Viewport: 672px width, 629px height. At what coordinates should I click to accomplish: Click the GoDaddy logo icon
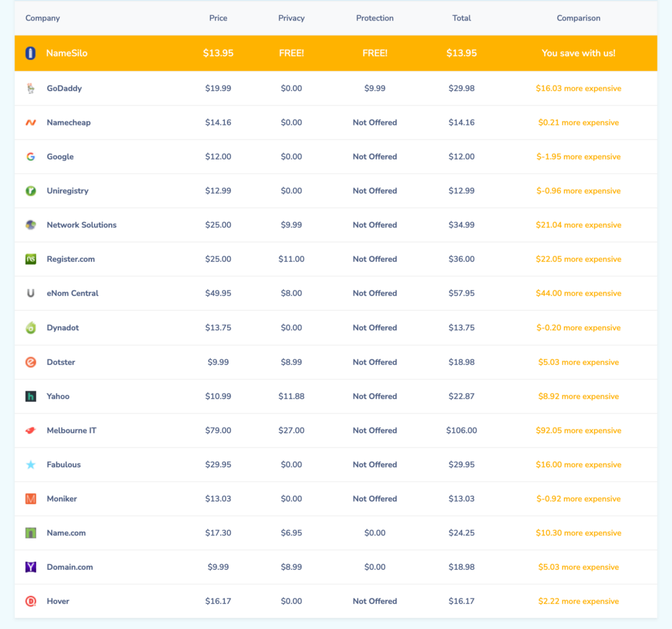(x=30, y=89)
